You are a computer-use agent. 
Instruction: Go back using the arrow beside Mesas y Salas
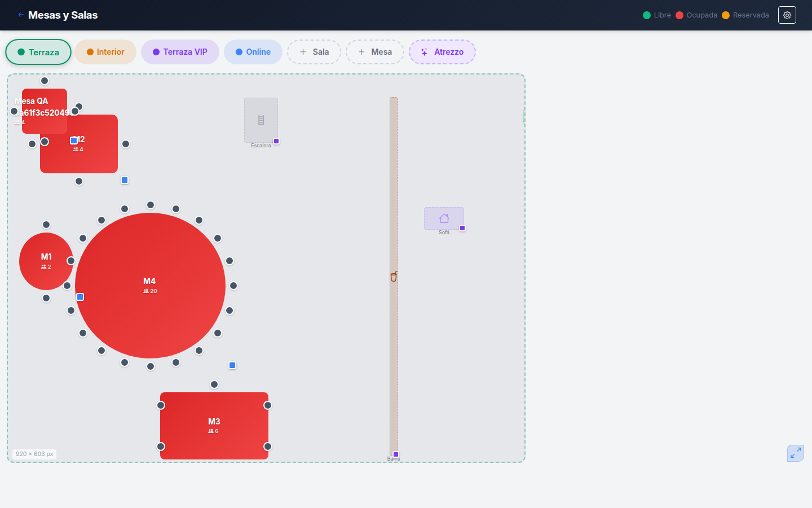click(20, 15)
